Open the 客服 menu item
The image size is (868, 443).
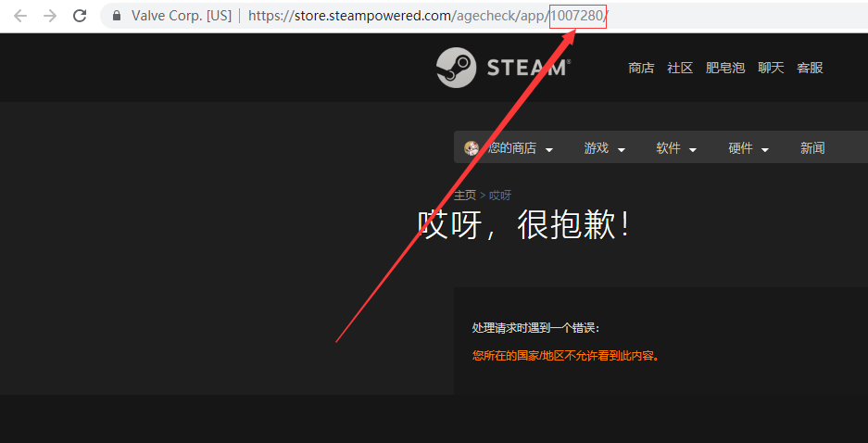coord(810,68)
